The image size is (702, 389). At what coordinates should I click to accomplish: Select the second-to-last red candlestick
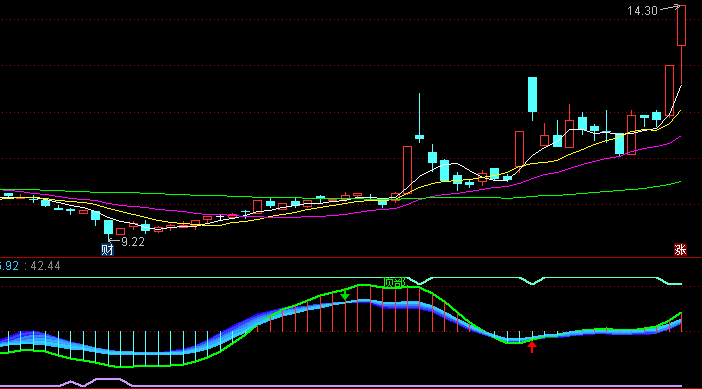(x=669, y=91)
